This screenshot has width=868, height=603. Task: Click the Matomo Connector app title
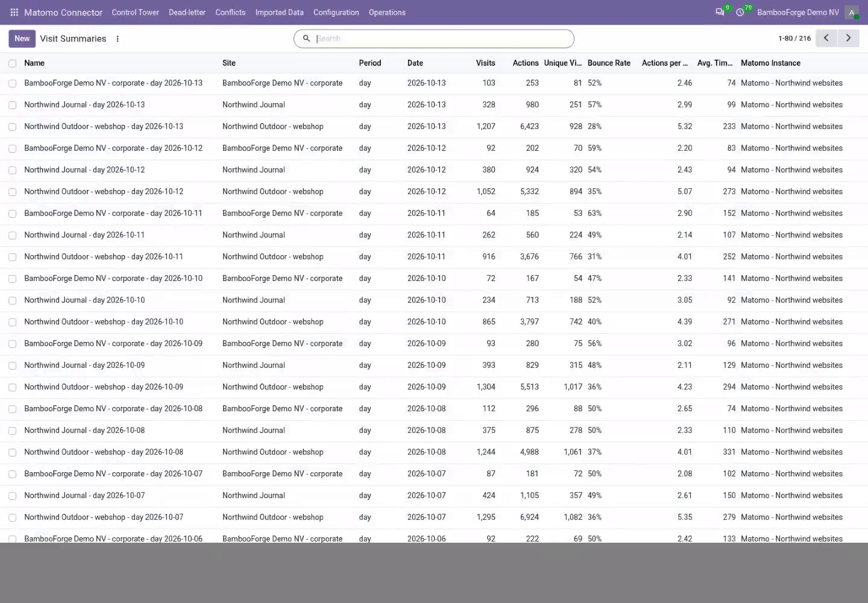63,12
